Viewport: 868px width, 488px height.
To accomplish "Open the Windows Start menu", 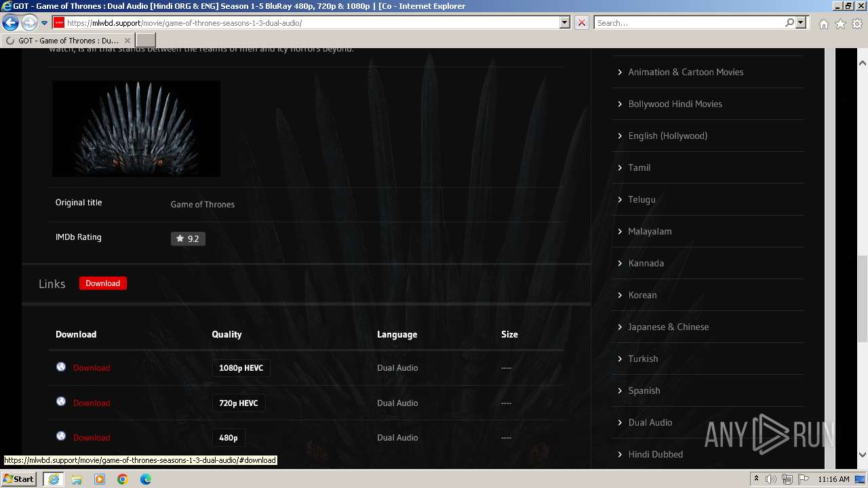I will click(x=19, y=479).
